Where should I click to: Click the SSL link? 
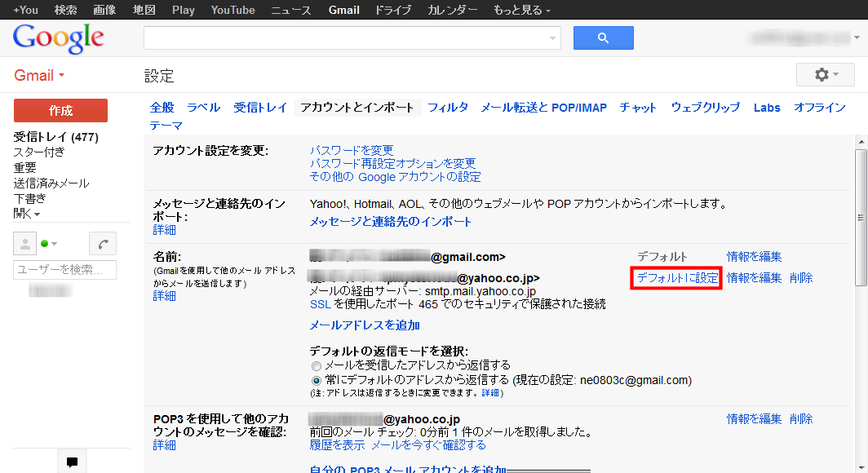pos(320,304)
